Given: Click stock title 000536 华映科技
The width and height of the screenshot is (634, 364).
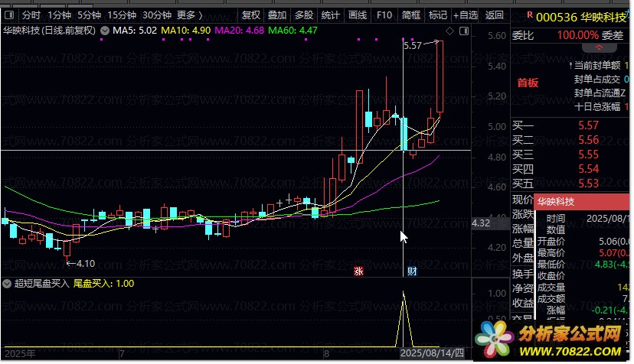Looking at the screenshot, I should click(x=580, y=18).
